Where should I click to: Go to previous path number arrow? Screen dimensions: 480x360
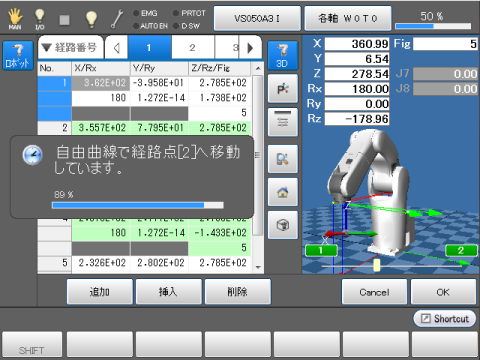click(x=116, y=48)
